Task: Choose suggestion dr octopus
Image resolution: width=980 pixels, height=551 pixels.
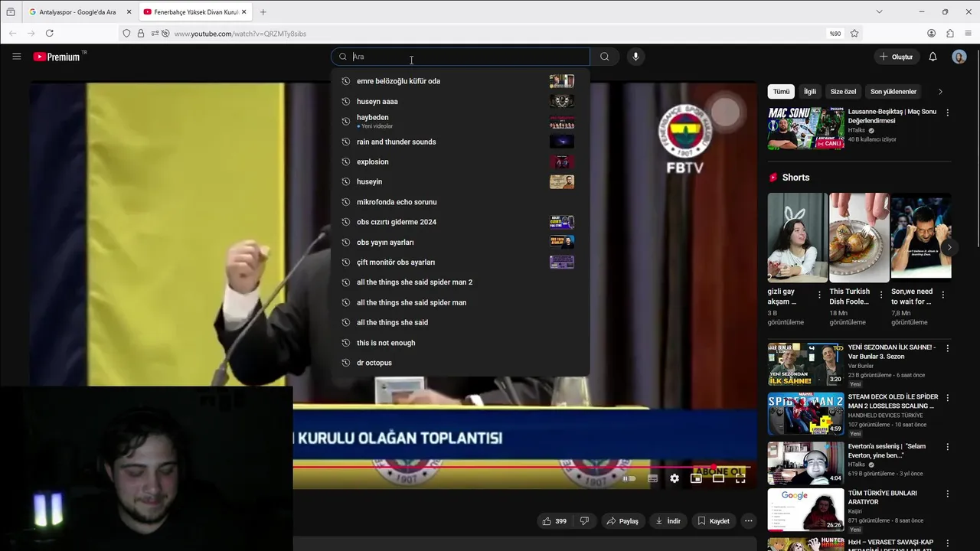Action: pyautogui.click(x=460, y=363)
